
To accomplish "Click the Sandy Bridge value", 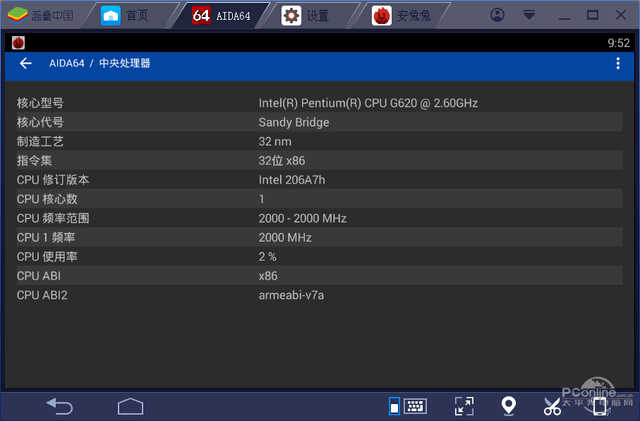I will 294,122.
